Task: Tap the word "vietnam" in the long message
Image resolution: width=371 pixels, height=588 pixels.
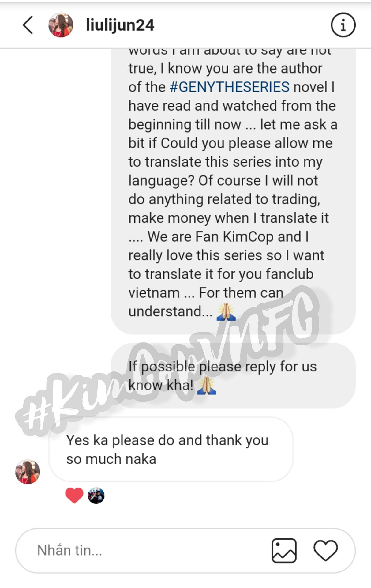Action: 154,293
